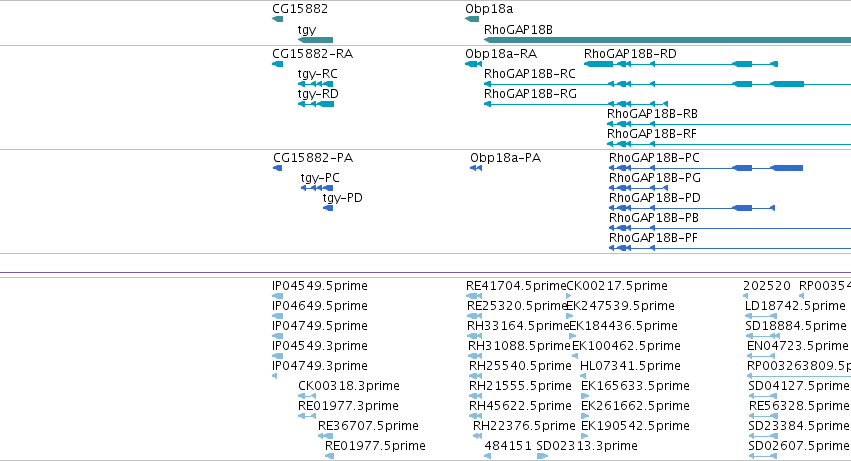Select EST label EK190542.5prime

[636, 427]
